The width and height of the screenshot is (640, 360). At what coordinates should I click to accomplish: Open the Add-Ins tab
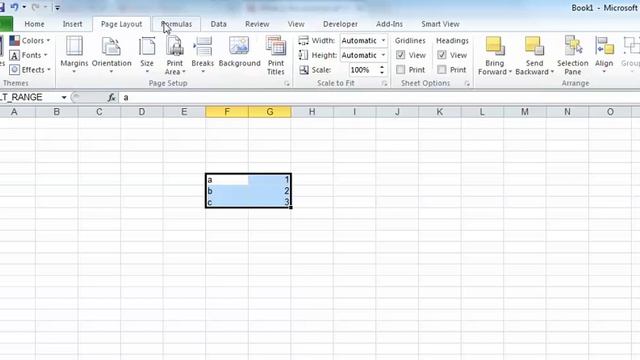[x=389, y=24]
